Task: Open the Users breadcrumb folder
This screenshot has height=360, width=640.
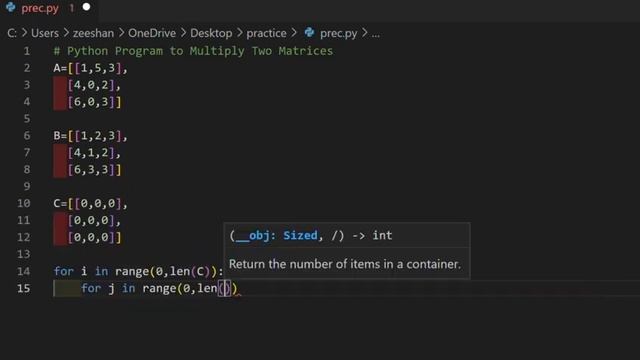Action: pyautogui.click(x=45, y=33)
